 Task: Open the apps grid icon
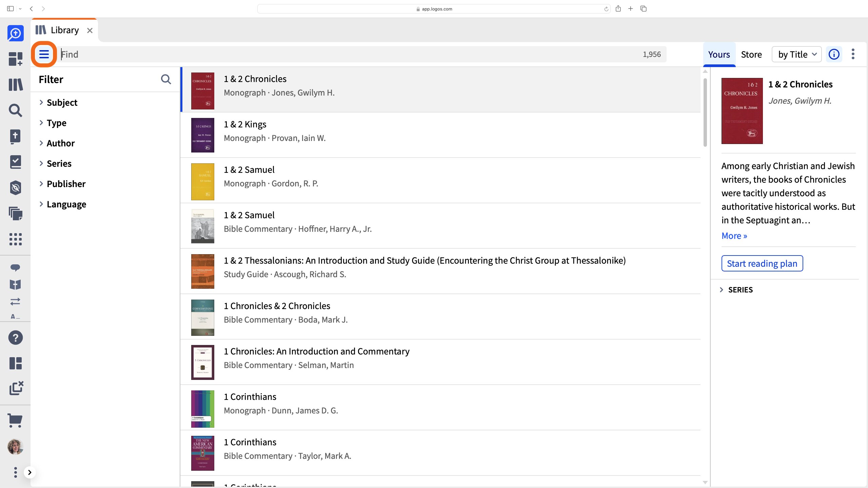[16, 239]
